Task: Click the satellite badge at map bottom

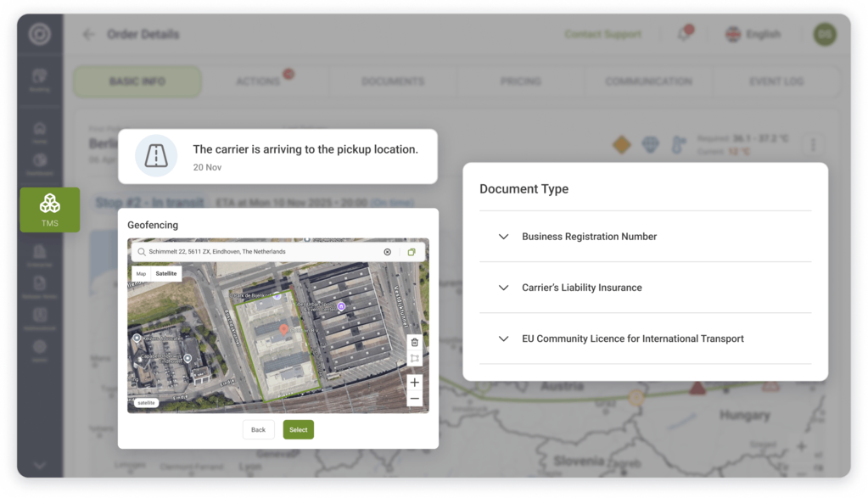Action: point(146,403)
